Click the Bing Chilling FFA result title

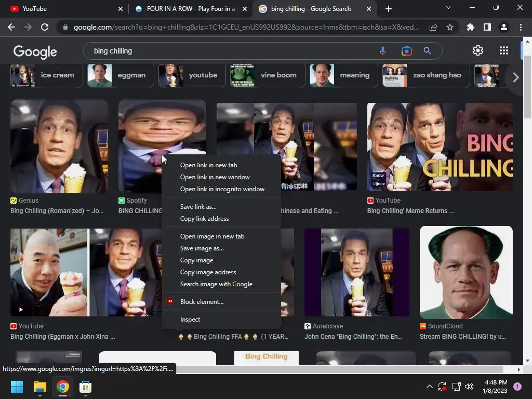[x=233, y=337]
